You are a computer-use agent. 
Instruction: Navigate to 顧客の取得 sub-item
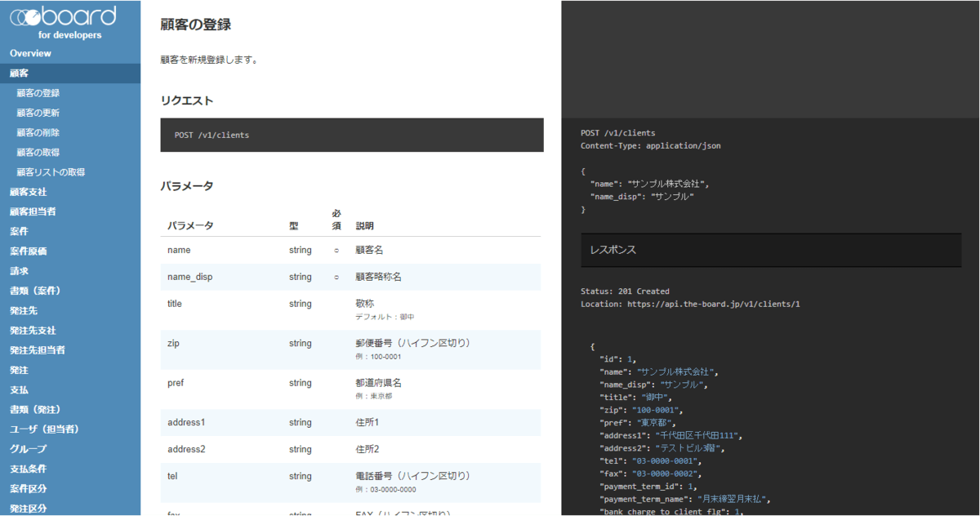(38, 153)
